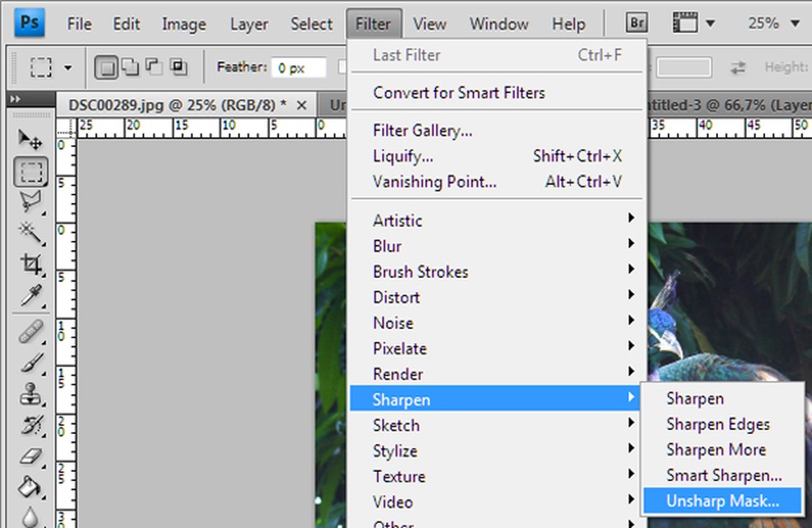
Task: Select the Blur tool droplet icon
Action: (x=30, y=516)
